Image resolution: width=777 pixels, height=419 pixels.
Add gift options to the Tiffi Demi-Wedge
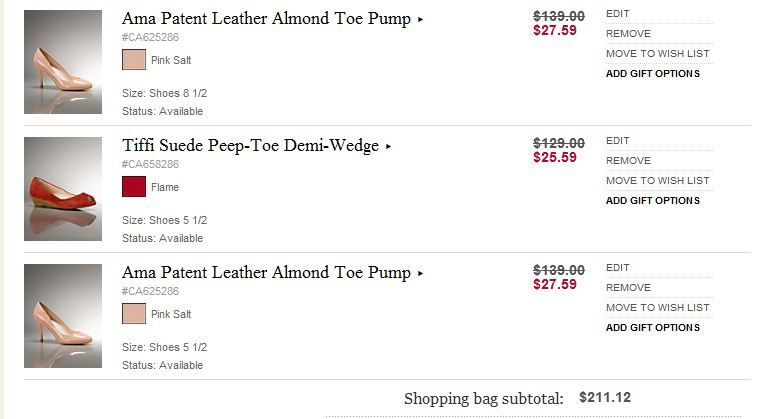pyautogui.click(x=652, y=201)
